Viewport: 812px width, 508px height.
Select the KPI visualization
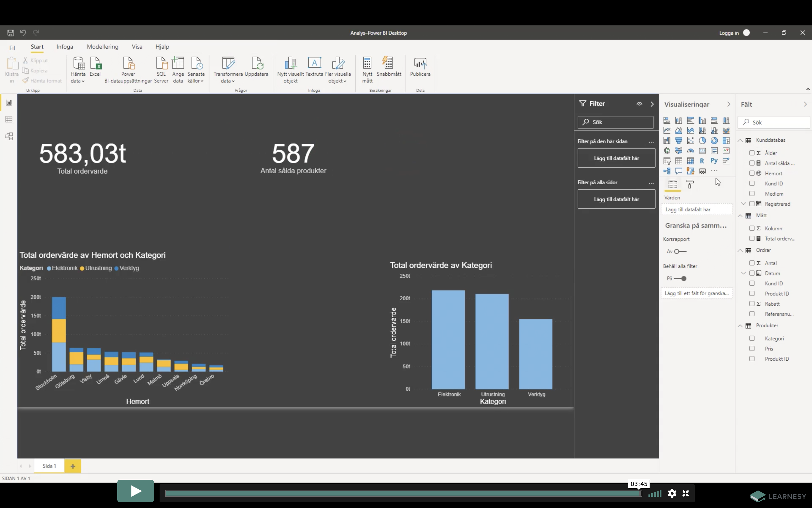click(x=726, y=150)
